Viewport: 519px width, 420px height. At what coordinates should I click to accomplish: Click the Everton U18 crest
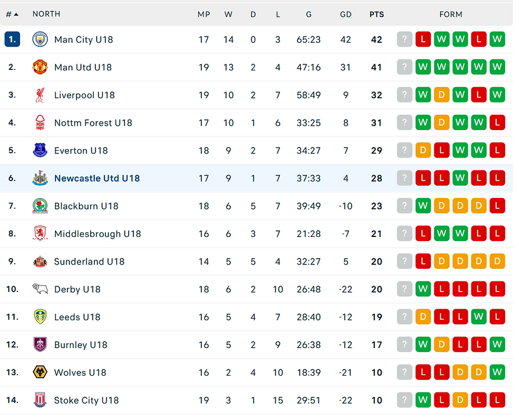(x=41, y=150)
